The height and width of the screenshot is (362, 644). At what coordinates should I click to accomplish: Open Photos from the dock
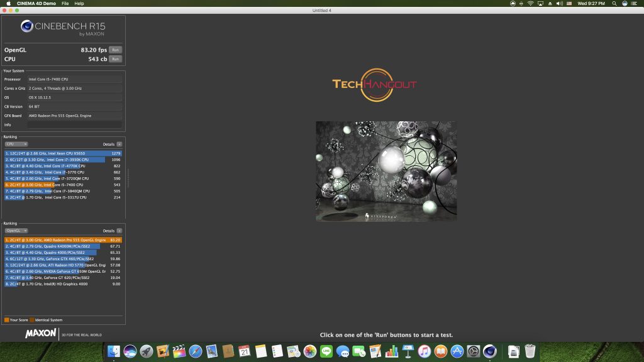[310, 351]
